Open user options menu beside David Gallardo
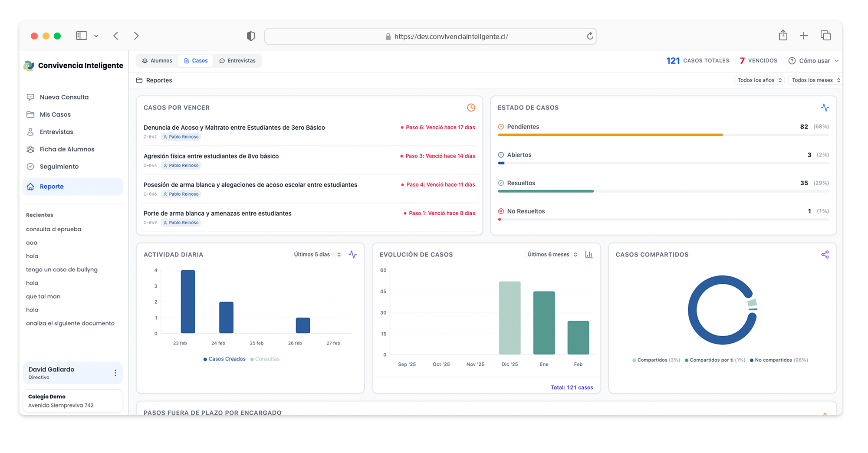The width and height of the screenshot is (868, 453). [115, 373]
